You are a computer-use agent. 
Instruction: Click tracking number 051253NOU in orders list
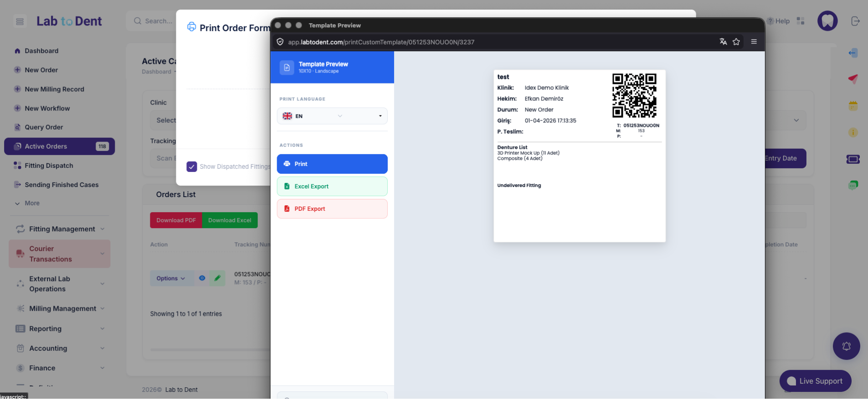click(252, 274)
